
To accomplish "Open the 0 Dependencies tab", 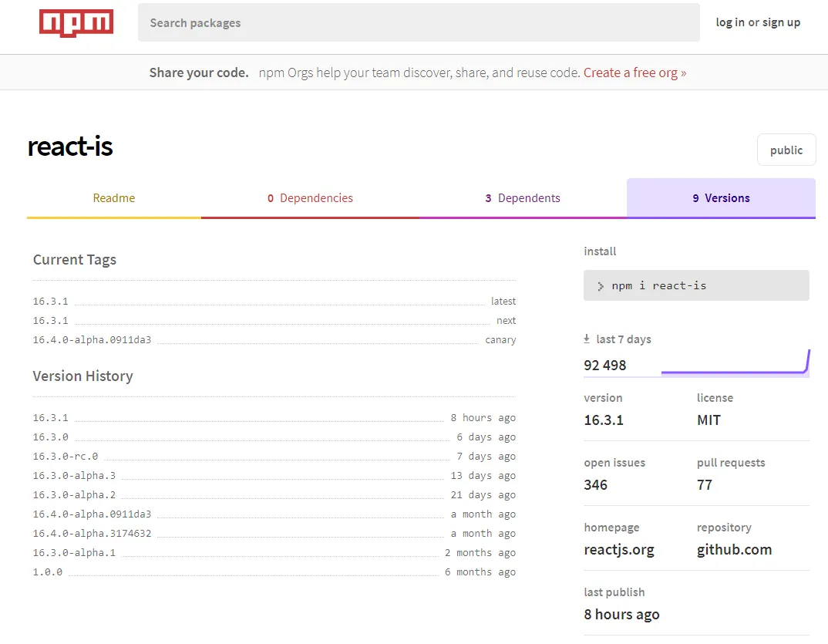I will (x=310, y=198).
